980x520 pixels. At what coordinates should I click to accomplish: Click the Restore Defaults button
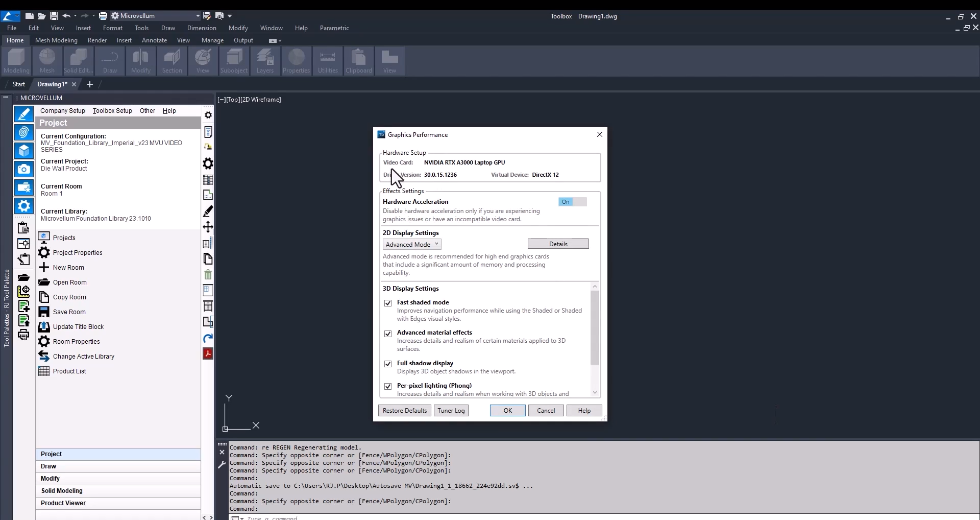pos(405,411)
